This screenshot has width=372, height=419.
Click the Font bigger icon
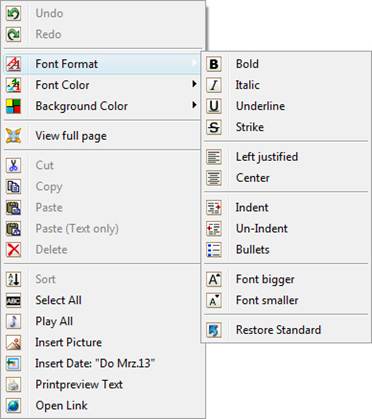[214, 279]
